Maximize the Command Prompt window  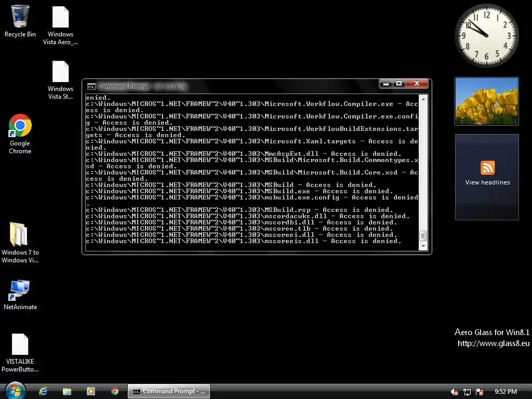pyautogui.click(x=399, y=83)
